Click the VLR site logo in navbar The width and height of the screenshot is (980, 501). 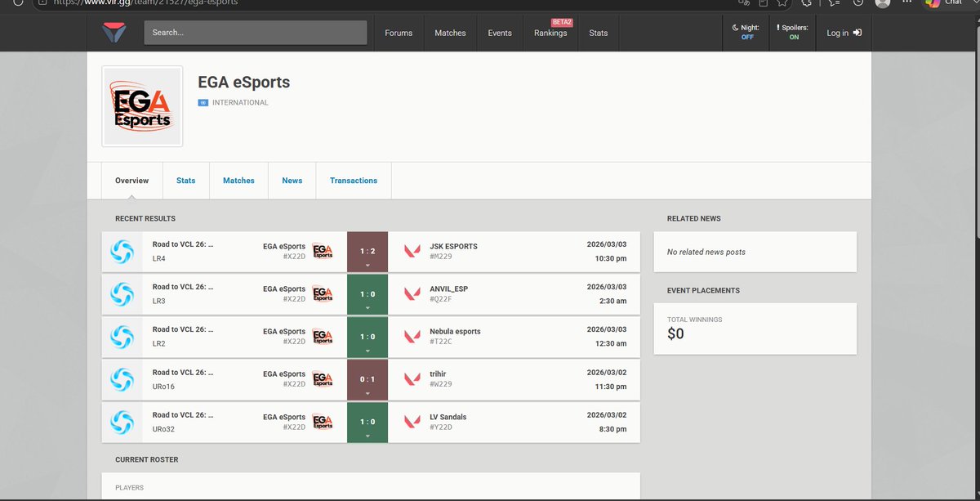point(114,33)
